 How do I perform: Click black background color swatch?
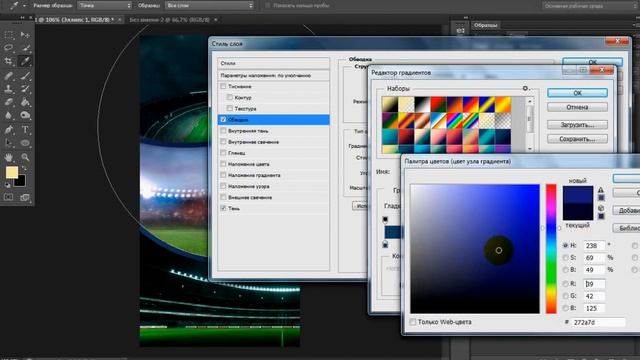point(21,182)
